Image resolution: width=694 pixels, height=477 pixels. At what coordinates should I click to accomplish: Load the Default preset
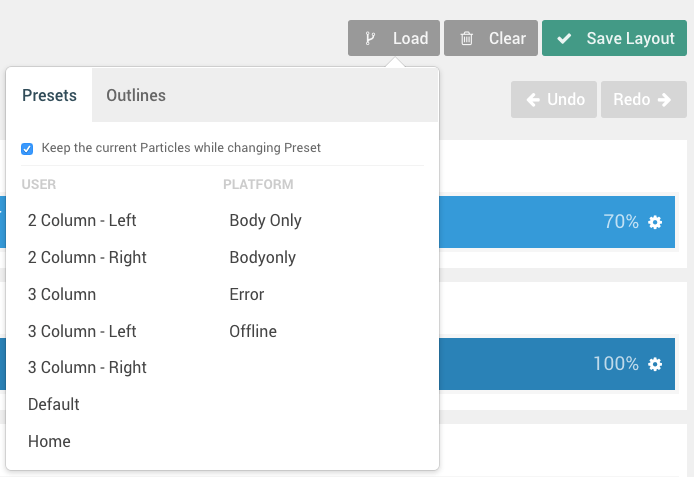point(54,404)
